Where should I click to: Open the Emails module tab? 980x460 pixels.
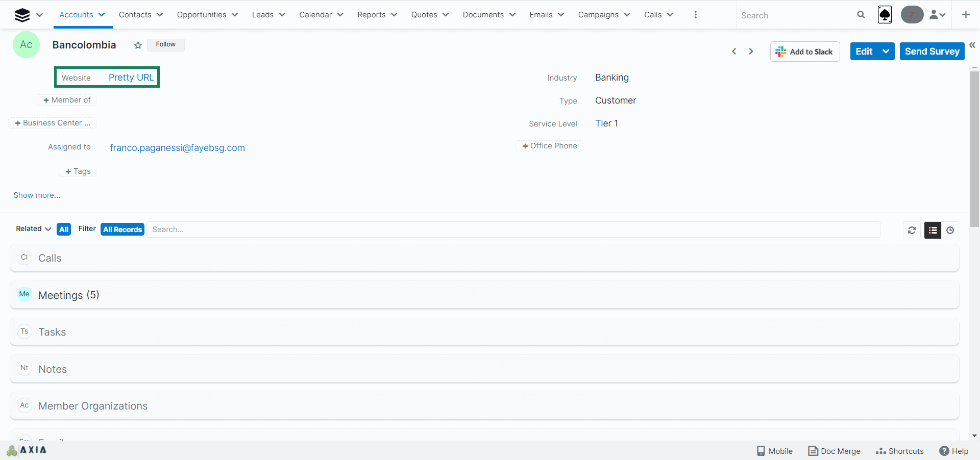(541, 15)
